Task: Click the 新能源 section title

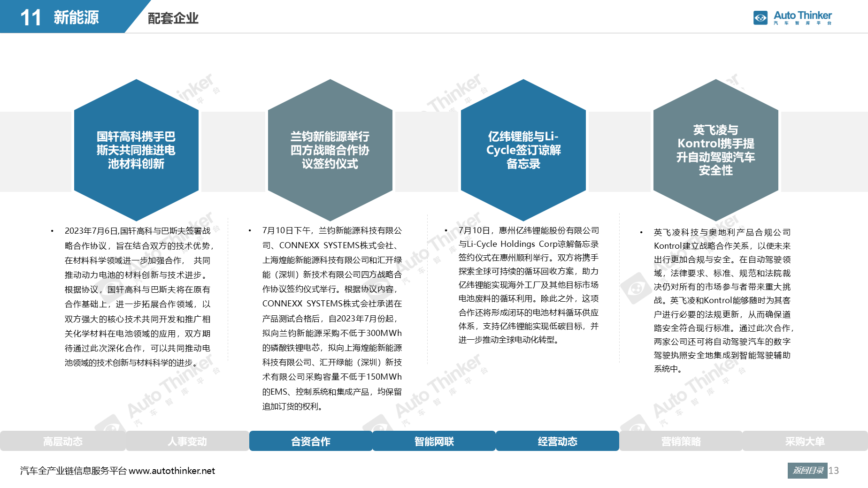Action: (x=76, y=17)
